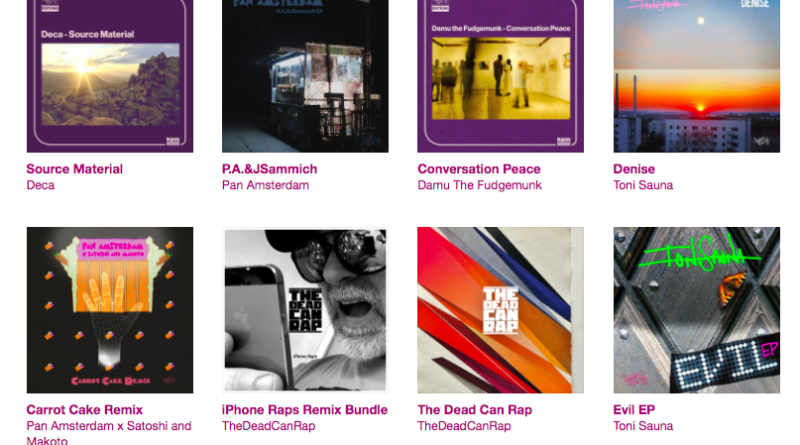The image size is (800, 445).
Task: Open the Damu The Fudgemunk artist link
Action: (x=480, y=185)
